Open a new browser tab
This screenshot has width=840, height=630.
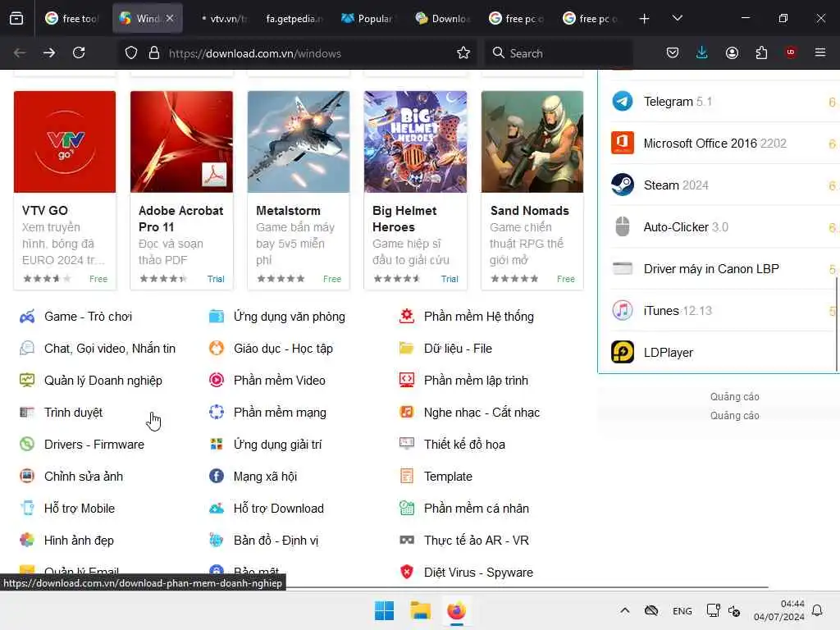(645, 19)
